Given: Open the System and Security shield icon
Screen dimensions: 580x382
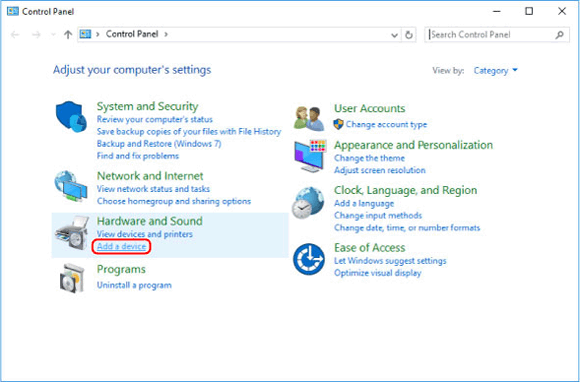Looking at the screenshot, I should point(71,116).
